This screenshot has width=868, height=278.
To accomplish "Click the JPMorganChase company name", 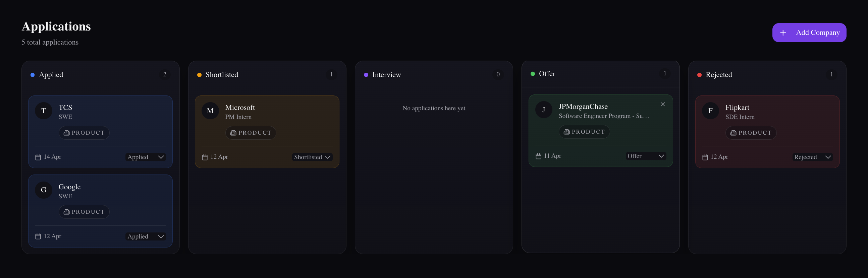I will pos(583,107).
